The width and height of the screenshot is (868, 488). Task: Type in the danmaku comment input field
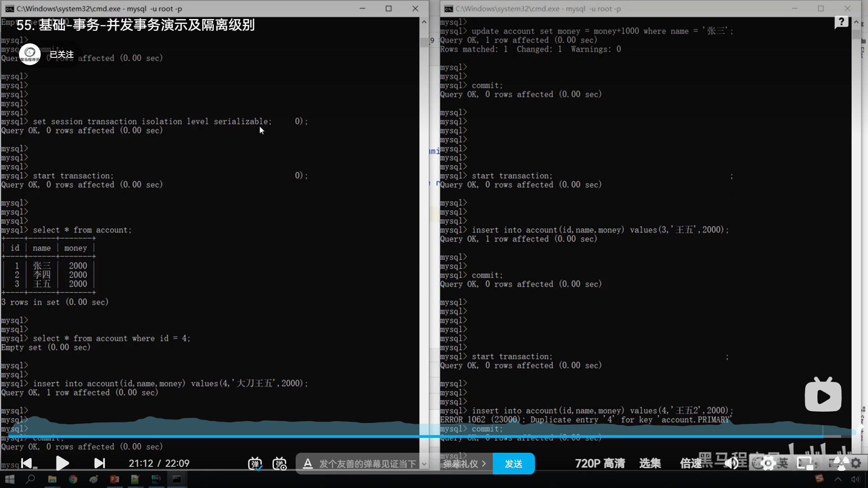click(367, 464)
